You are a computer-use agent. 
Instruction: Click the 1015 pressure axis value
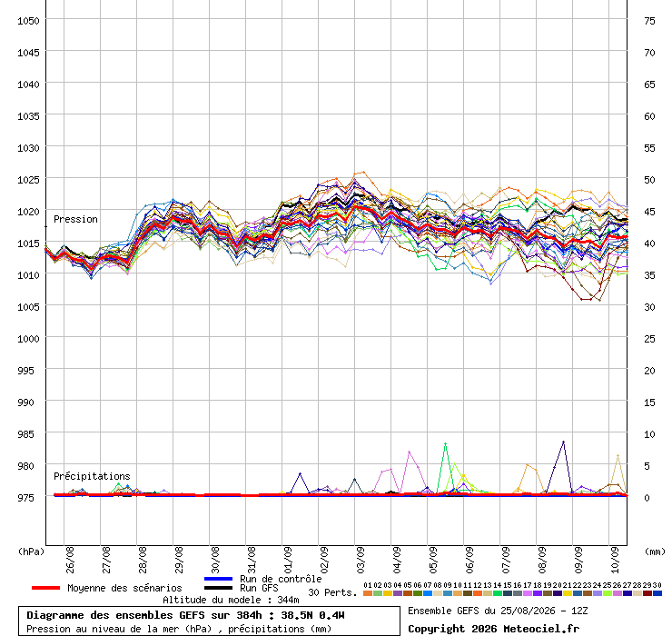click(28, 243)
